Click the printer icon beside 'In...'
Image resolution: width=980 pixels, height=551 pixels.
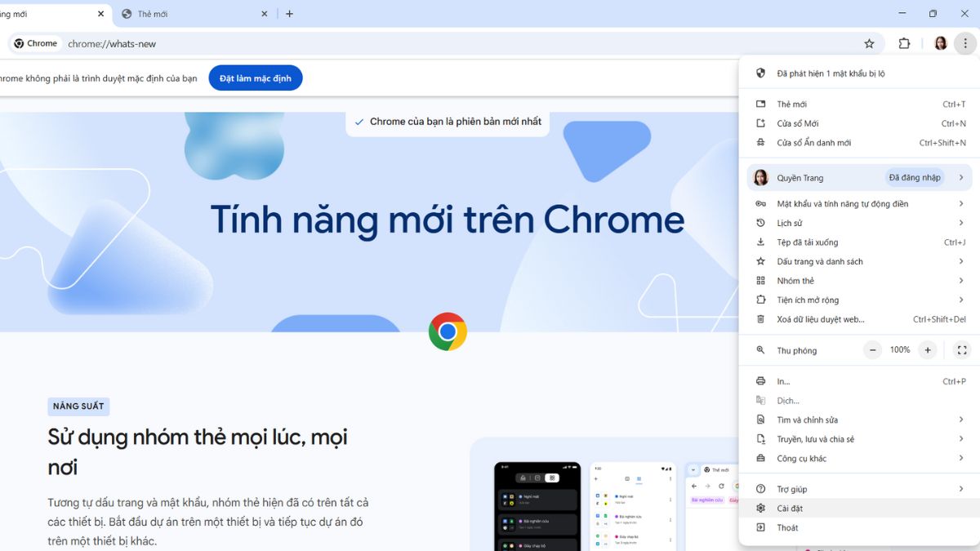tap(761, 381)
